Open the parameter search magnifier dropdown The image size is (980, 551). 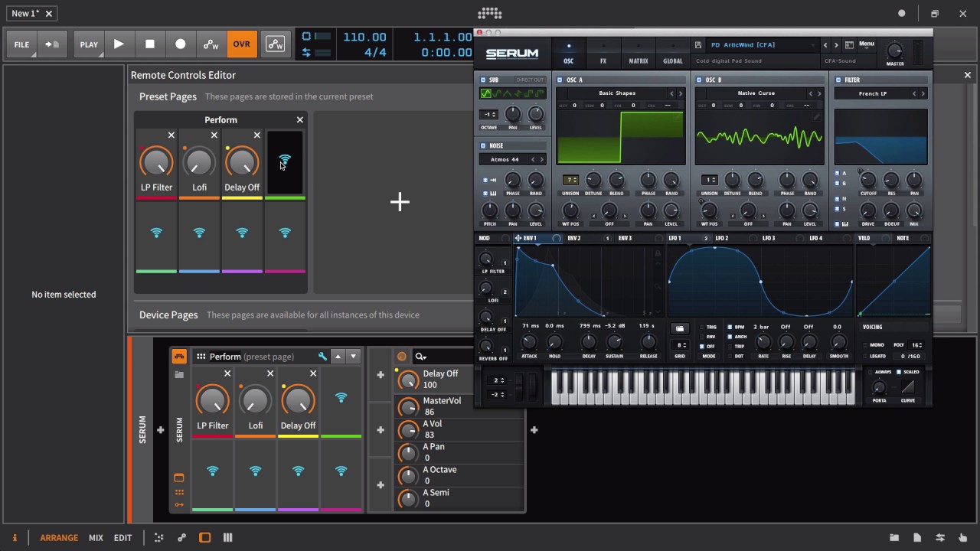coord(420,357)
